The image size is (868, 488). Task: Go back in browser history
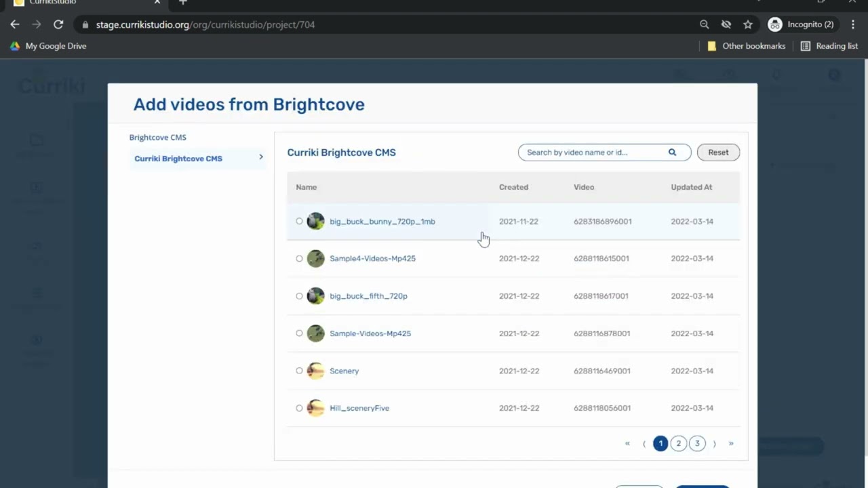(x=15, y=24)
